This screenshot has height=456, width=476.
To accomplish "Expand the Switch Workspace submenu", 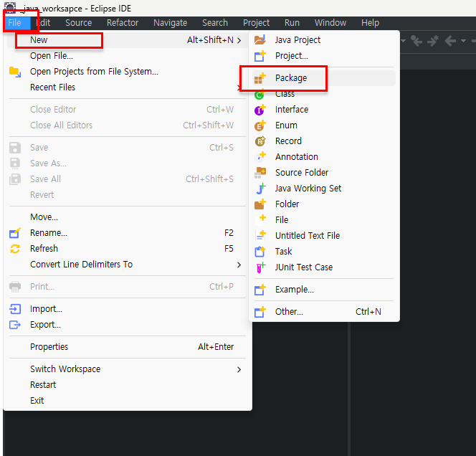I will [239, 369].
